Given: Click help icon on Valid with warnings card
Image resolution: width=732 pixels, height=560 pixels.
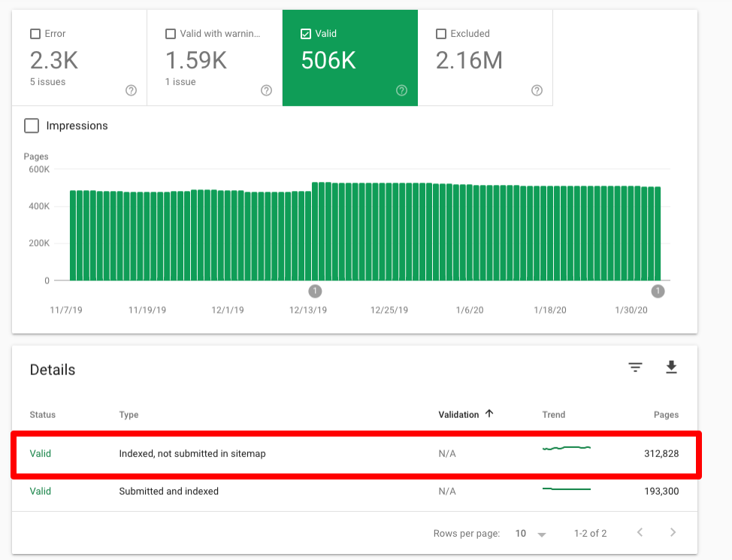Looking at the screenshot, I should [266, 90].
